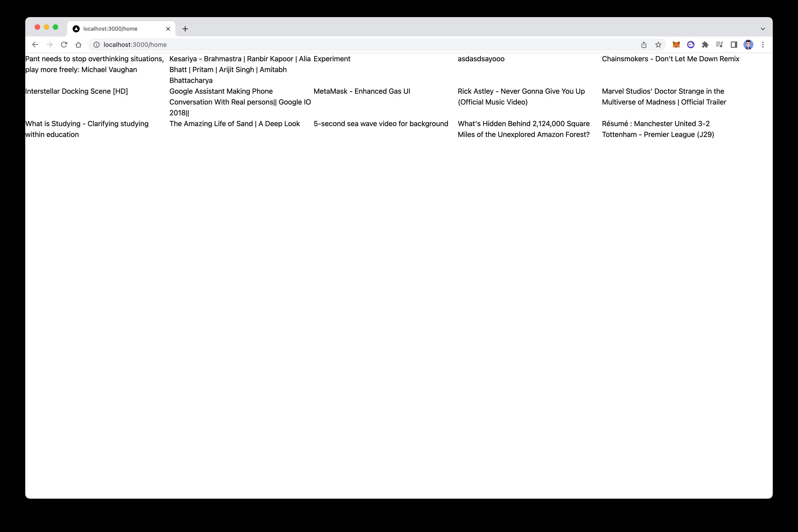Click 'Résumé : Manchester United 3-2 Tottenham'
This screenshot has width=798, height=532.
[658, 129]
